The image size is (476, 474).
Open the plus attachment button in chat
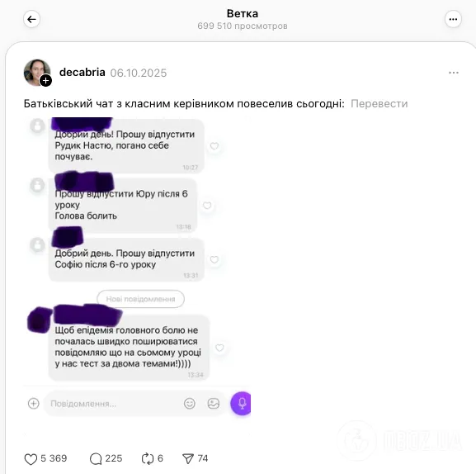coord(33,404)
